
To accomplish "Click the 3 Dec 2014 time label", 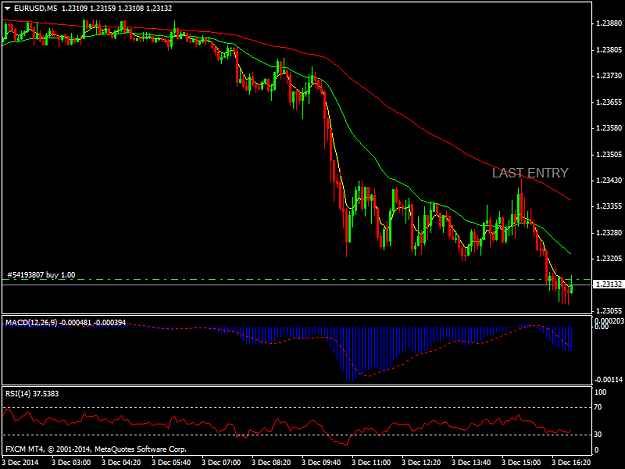I will 20,463.
